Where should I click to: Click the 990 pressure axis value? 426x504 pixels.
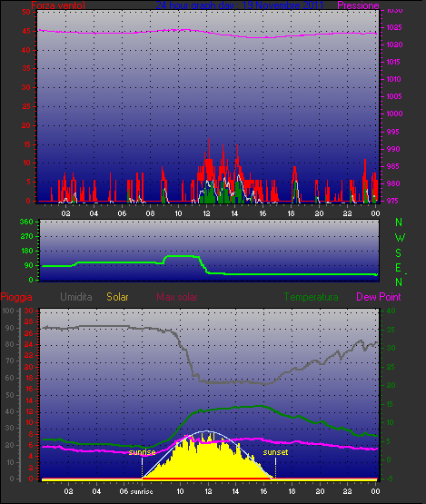point(393,149)
